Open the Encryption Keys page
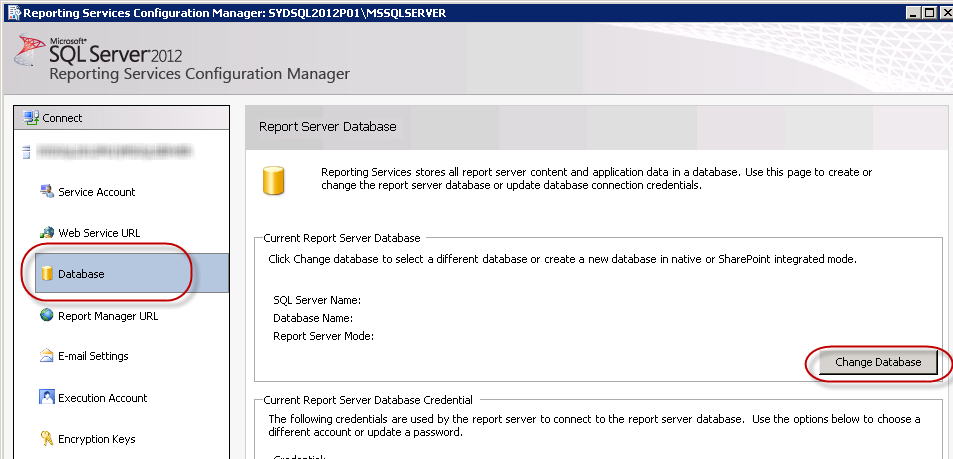Viewport: 953px width, 459px height. (97, 439)
